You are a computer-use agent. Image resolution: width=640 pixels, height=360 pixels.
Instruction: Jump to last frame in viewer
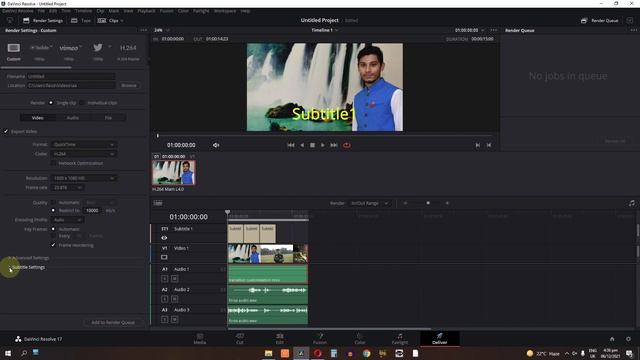pos(334,145)
